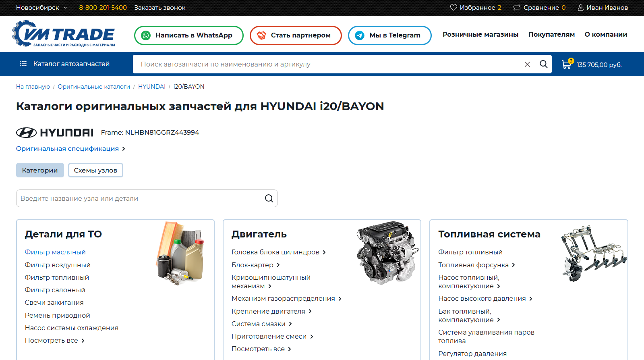644x360 pixels.
Task: Expand Механизм газораспределения chevron
Action: [340, 299]
